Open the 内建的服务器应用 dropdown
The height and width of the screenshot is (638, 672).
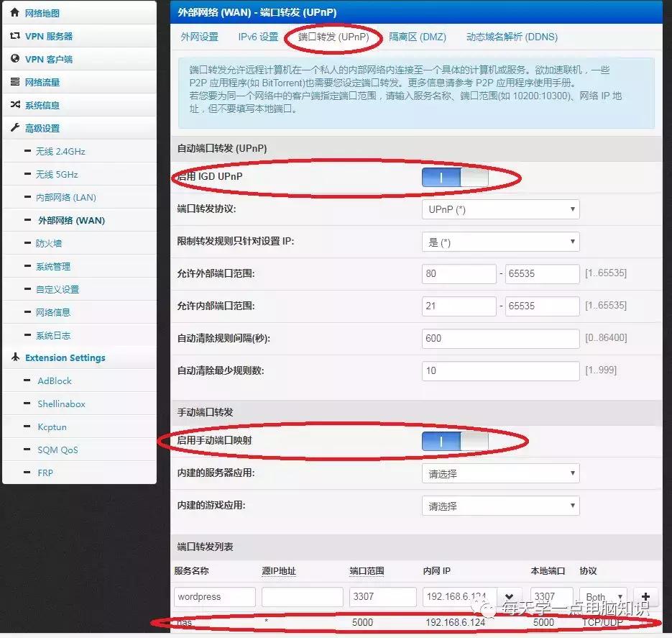500,473
